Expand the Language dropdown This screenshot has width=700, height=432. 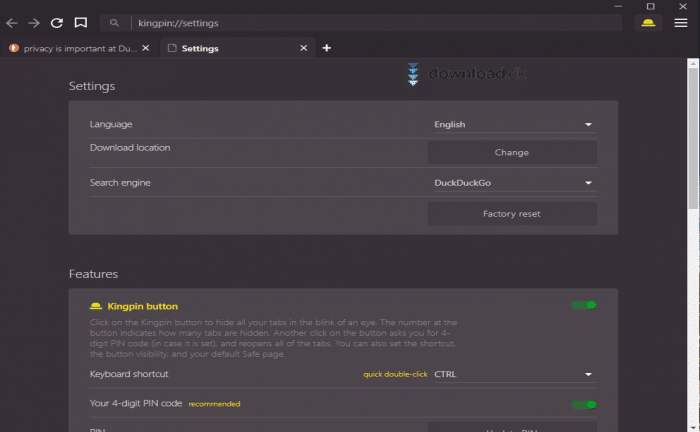coord(512,125)
